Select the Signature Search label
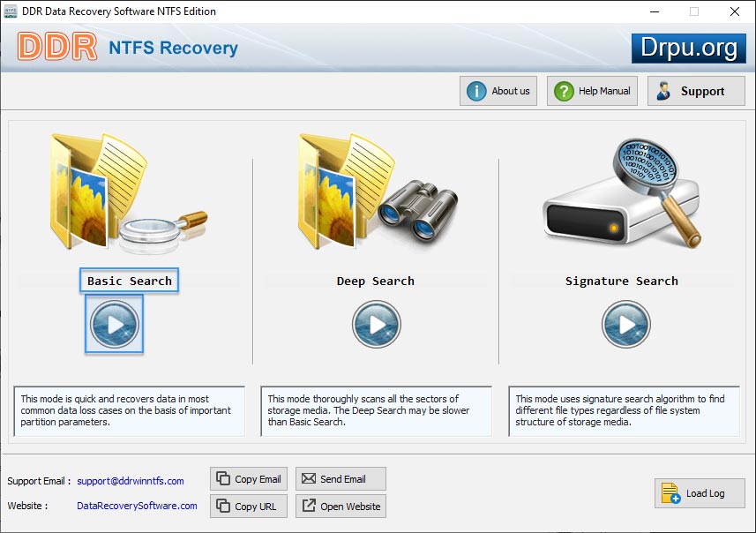756x533 pixels. point(622,281)
